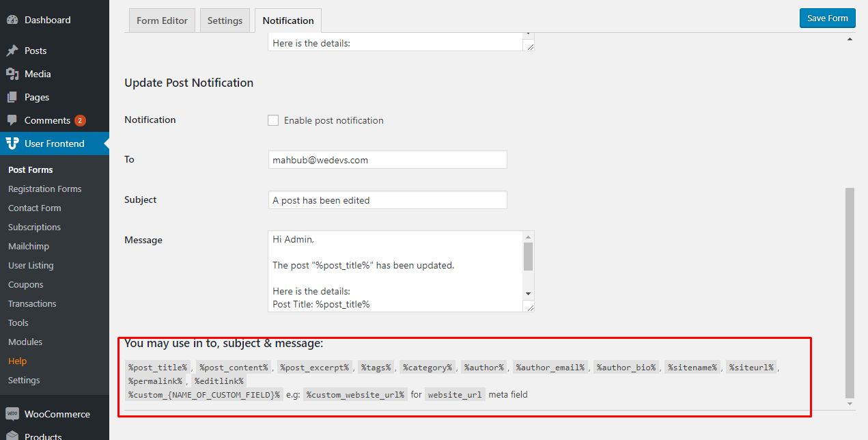Click the %editlink% placeholder tag

[x=219, y=381]
